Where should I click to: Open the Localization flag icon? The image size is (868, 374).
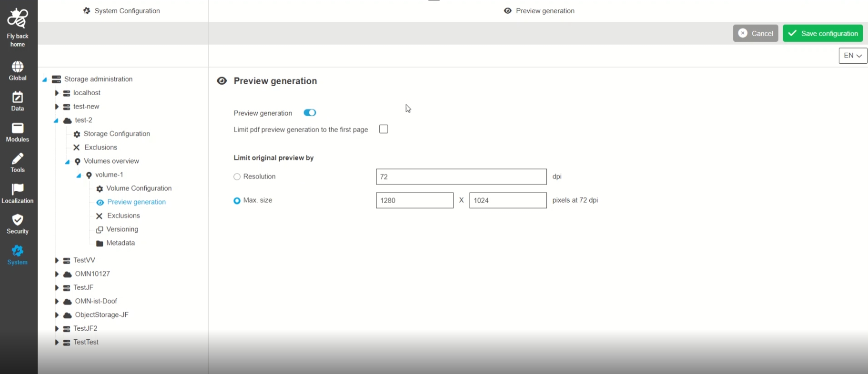pos(18,189)
